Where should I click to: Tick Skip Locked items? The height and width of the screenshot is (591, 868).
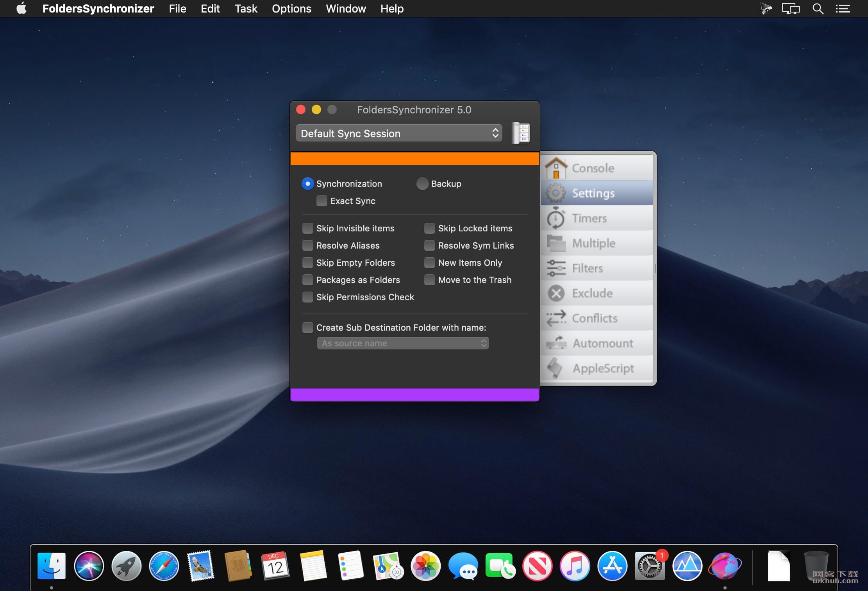(x=430, y=228)
